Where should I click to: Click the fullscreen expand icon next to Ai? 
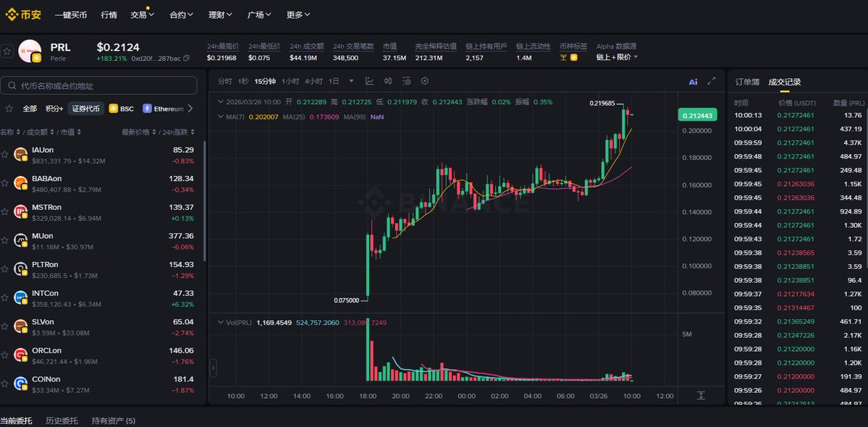(710, 81)
